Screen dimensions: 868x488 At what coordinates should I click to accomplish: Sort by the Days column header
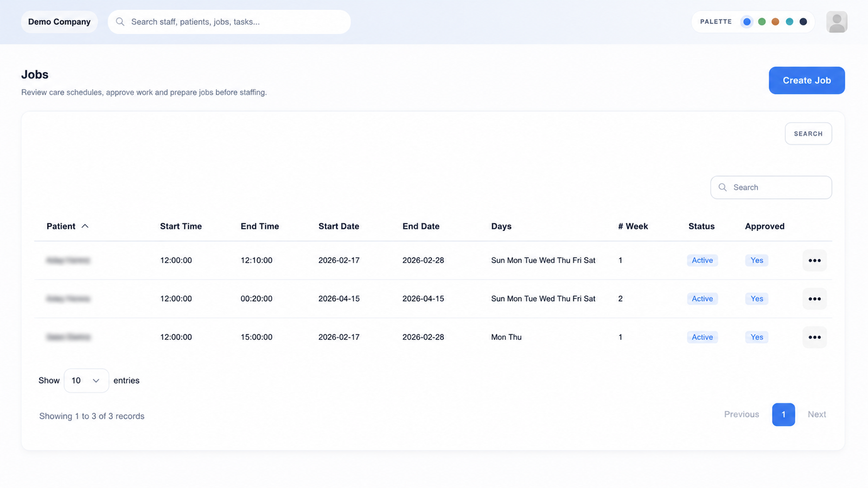point(501,226)
